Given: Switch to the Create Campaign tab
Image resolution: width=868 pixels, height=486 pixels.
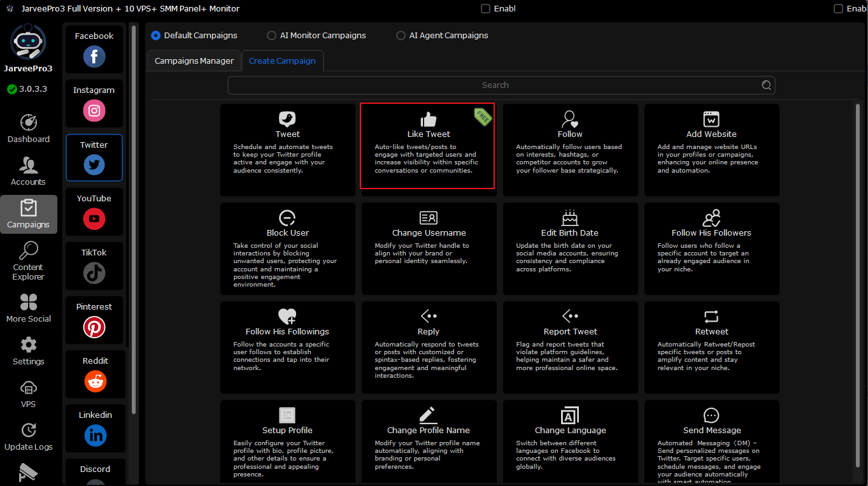Looking at the screenshot, I should click(x=282, y=61).
